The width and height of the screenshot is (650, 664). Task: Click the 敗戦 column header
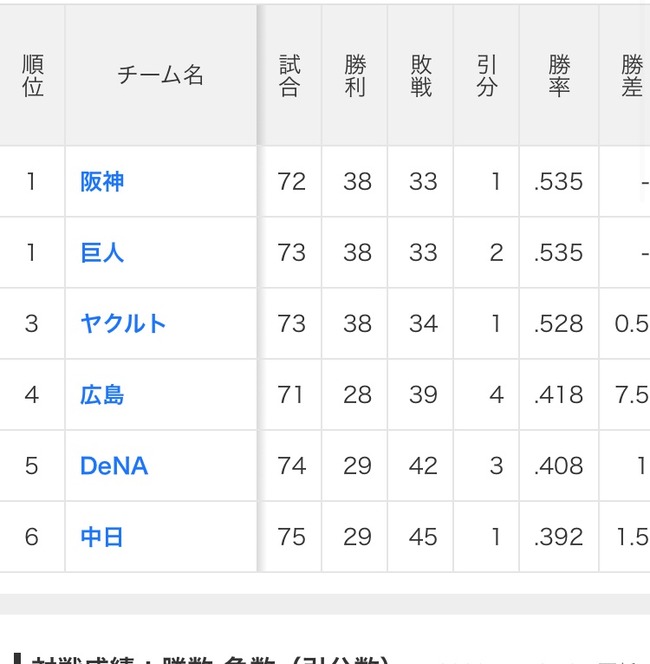point(420,75)
